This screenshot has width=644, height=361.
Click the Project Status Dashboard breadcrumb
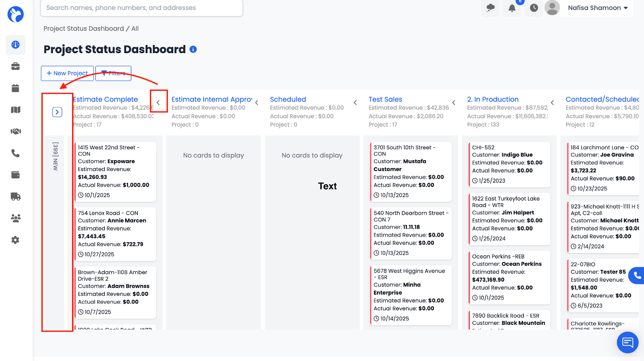click(84, 29)
